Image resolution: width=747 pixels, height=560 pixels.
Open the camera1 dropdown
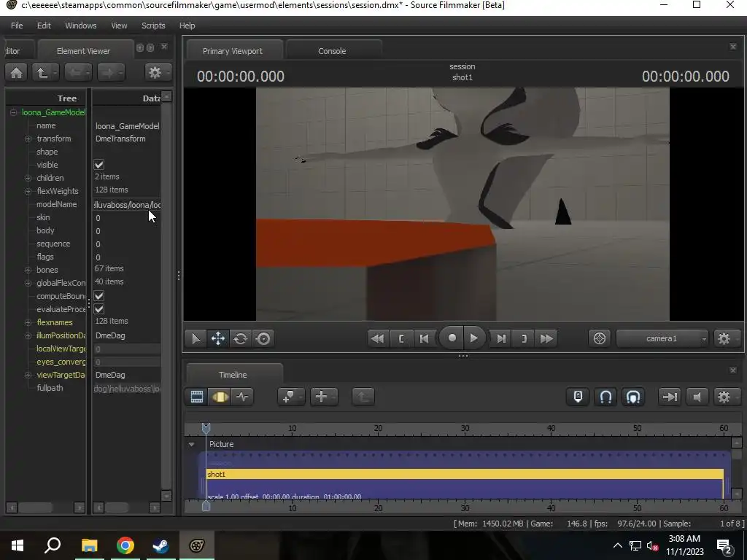point(662,338)
